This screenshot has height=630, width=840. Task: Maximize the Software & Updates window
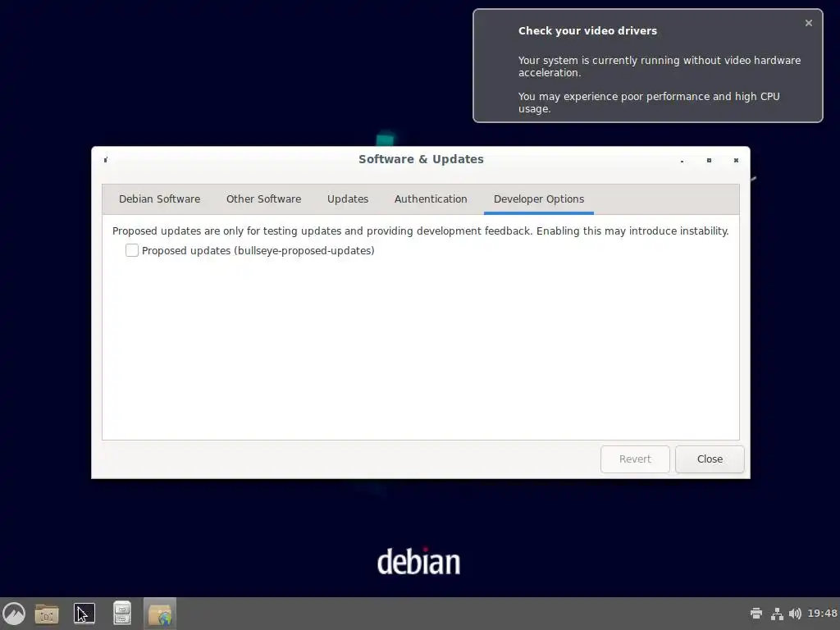709,160
